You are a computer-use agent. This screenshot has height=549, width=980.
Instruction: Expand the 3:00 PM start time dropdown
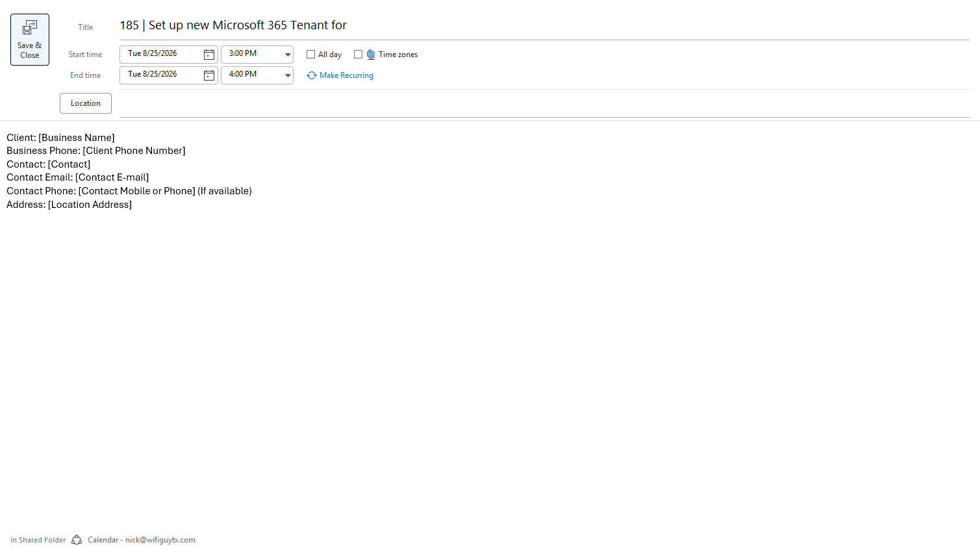click(288, 55)
